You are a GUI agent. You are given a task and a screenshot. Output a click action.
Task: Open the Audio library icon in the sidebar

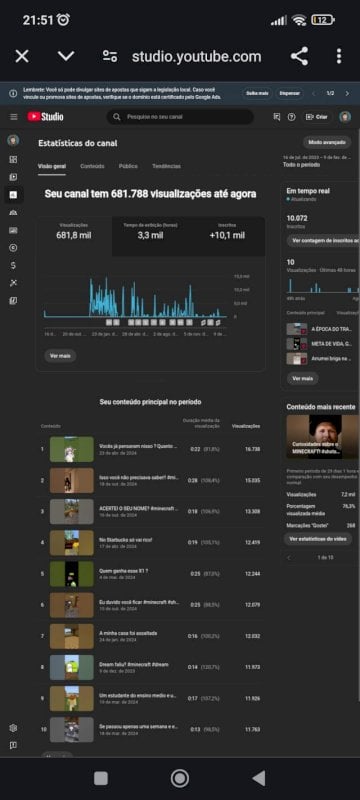pyautogui.click(x=13, y=301)
